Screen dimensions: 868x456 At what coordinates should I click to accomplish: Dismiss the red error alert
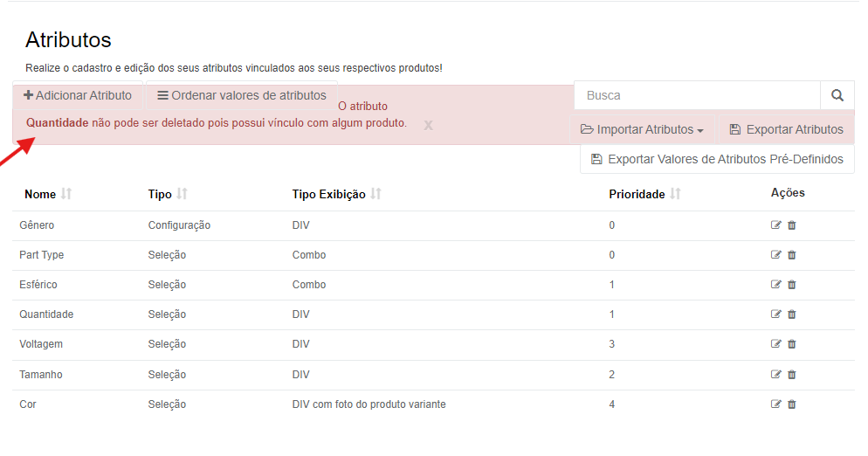click(x=428, y=125)
